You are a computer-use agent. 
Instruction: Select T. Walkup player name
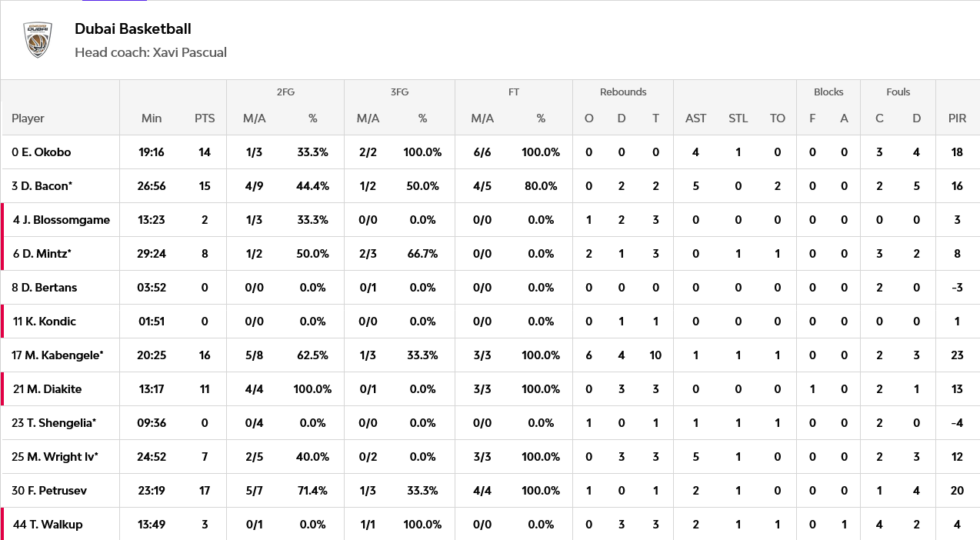(x=48, y=525)
